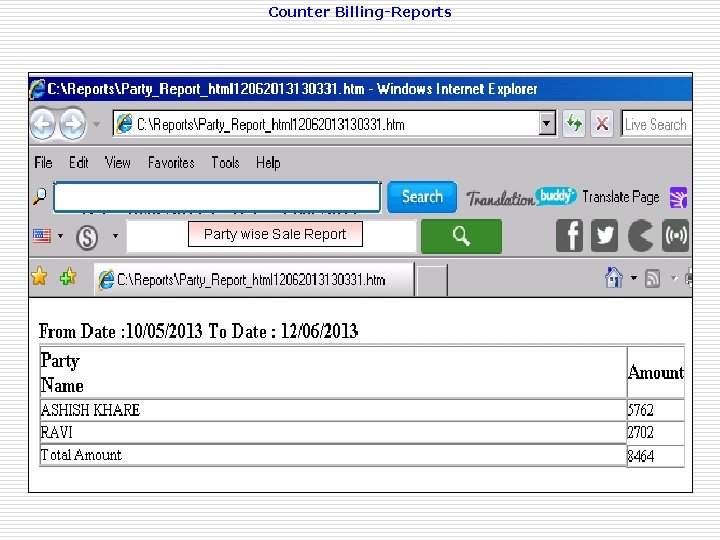Click the Favorites star icon
This screenshot has height=540, width=720.
click(x=39, y=276)
